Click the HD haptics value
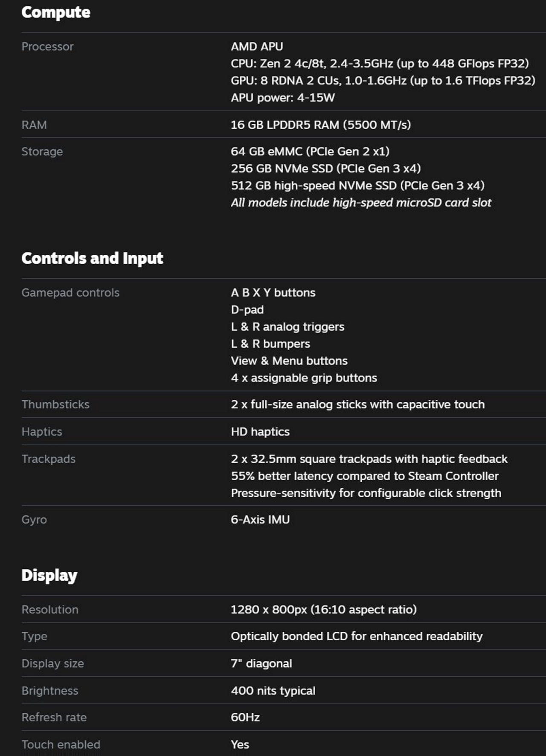 (x=260, y=432)
